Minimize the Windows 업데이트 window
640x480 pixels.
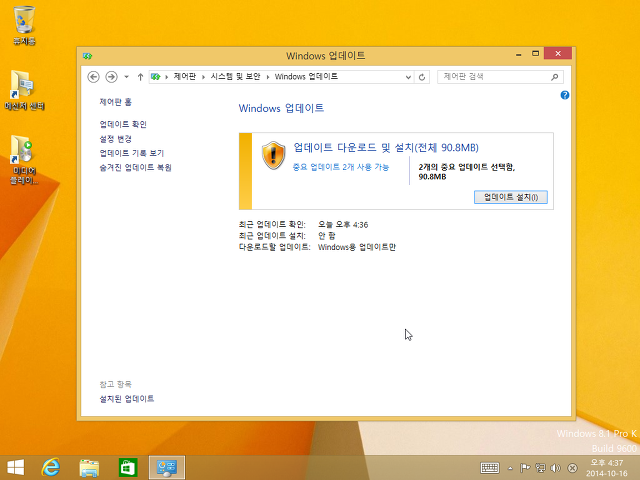tap(519, 54)
